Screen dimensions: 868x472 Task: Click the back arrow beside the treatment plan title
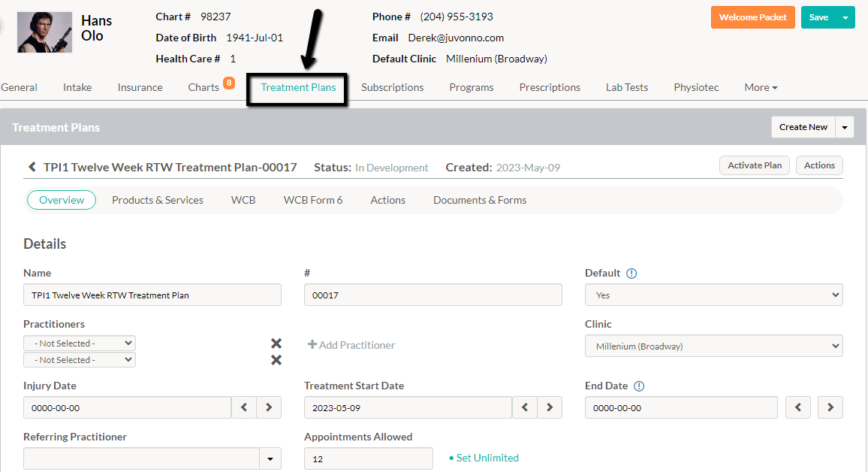pos(32,167)
